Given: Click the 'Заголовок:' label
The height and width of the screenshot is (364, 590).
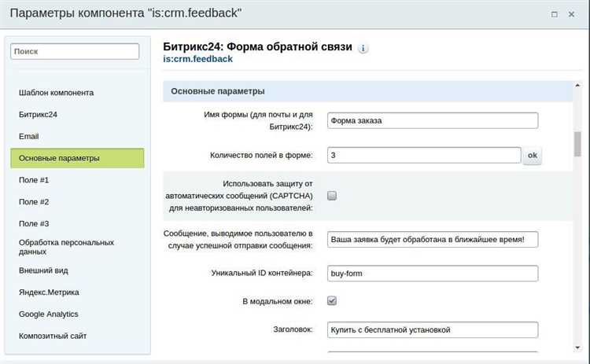Looking at the screenshot, I should pos(293,329).
